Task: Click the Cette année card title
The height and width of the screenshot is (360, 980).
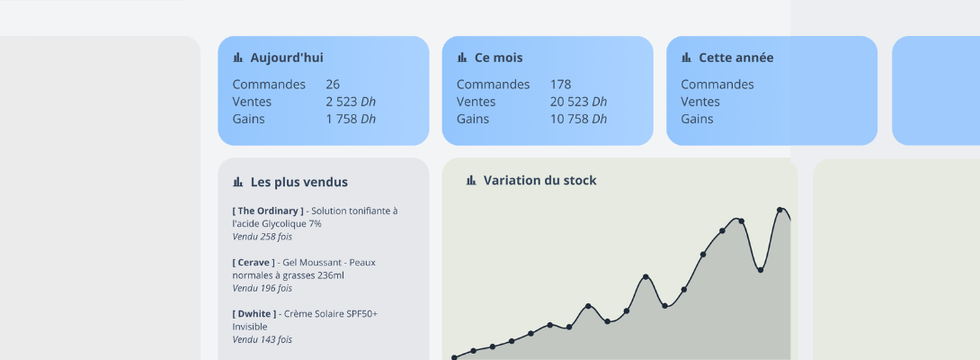Action: pyautogui.click(x=735, y=58)
